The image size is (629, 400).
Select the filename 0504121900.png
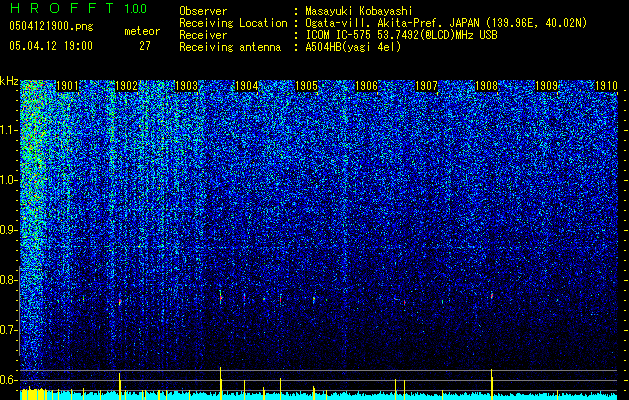[51, 27]
